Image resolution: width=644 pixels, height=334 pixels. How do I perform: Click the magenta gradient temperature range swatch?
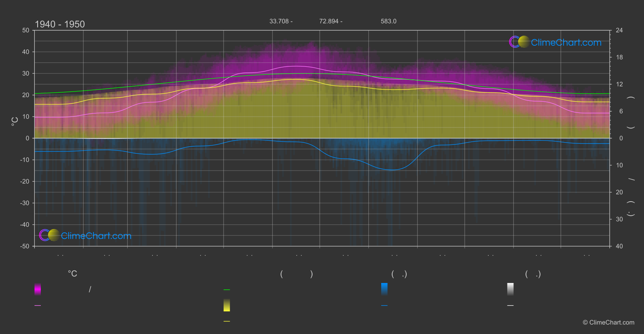[x=38, y=289]
